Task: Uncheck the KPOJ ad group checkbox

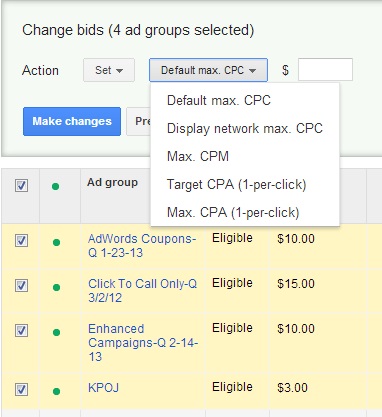Action: click(x=22, y=389)
